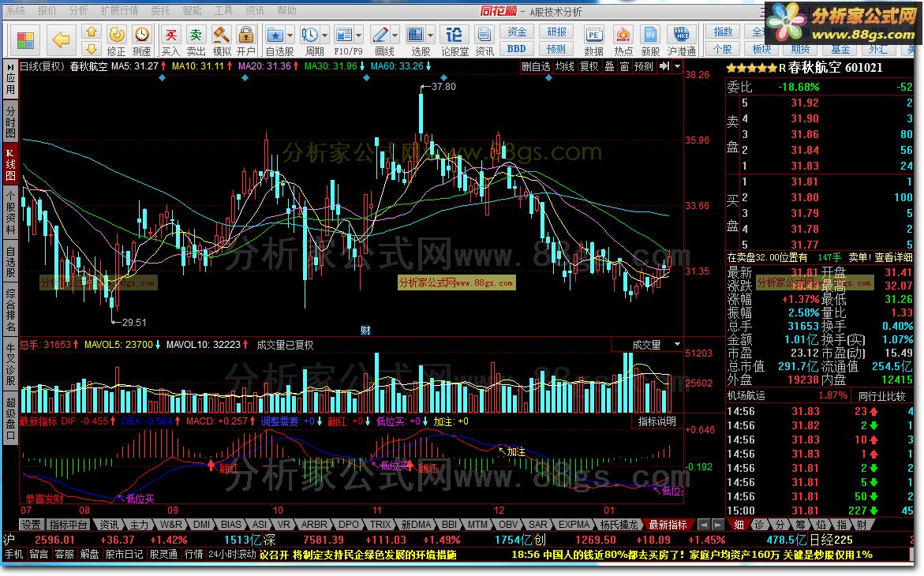Toggle 细 detail tab in quote panel

coord(739,524)
